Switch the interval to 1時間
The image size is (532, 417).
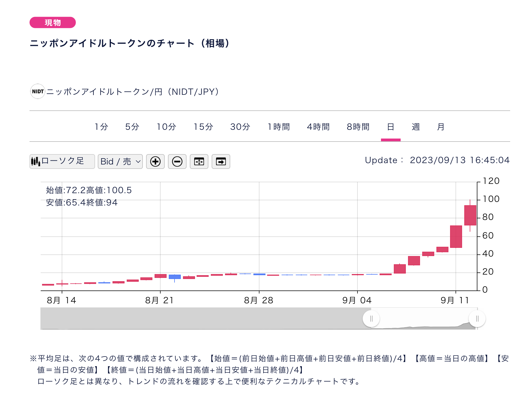(x=279, y=127)
